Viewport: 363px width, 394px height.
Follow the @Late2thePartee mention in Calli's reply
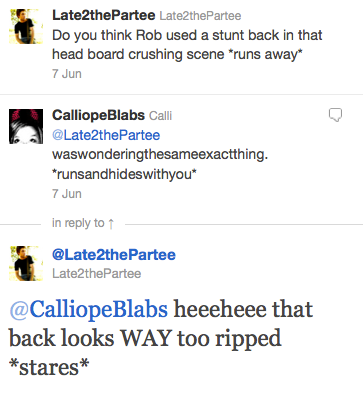pos(106,135)
